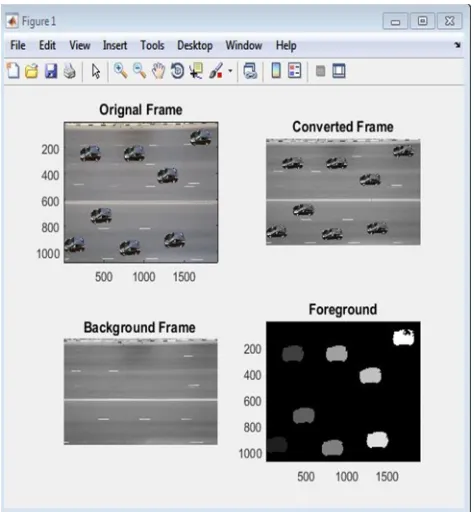Save the figure with the floppy icon

point(51,71)
